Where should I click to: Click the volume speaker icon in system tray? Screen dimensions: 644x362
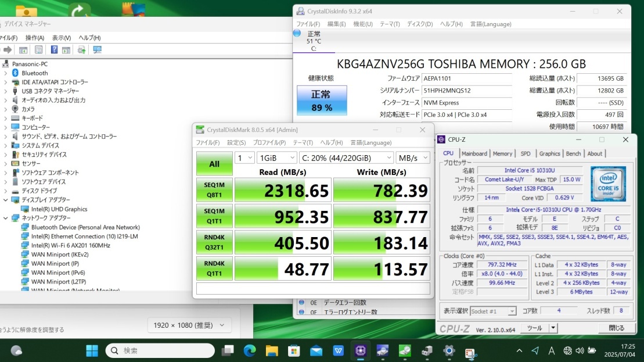(x=580, y=350)
